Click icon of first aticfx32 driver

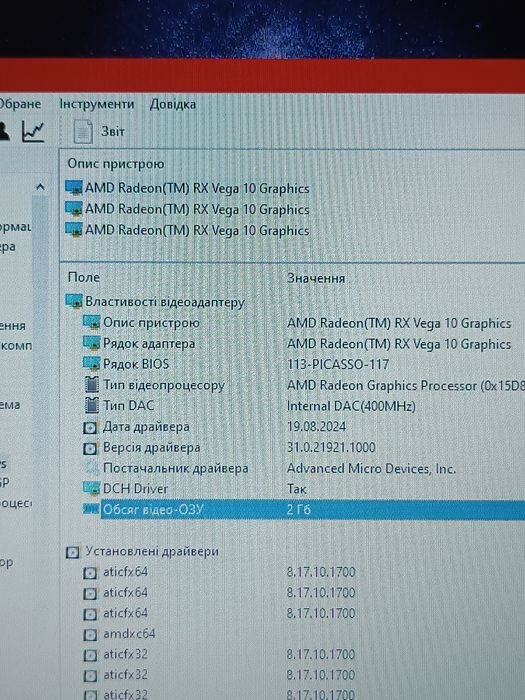pos(91,655)
